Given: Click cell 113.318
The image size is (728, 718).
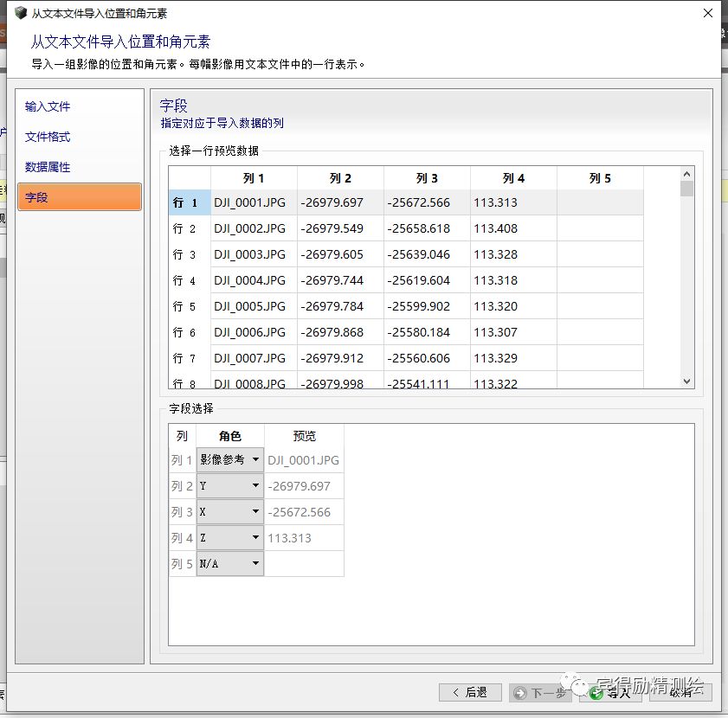Looking at the screenshot, I should (513, 280).
